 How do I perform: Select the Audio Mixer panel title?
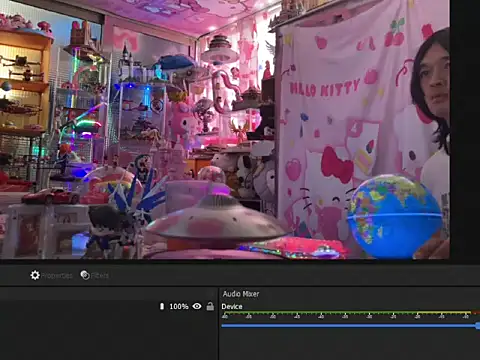click(x=241, y=294)
